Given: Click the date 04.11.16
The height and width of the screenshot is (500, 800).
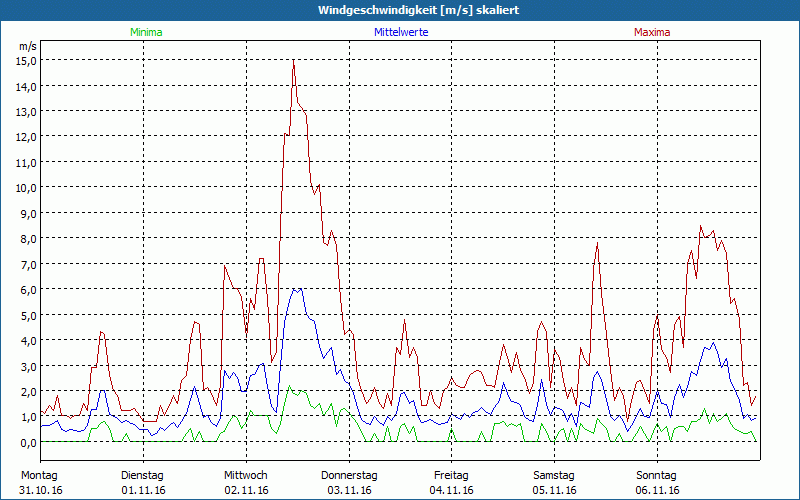Looking at the screenshot, I should pos(452,490).
